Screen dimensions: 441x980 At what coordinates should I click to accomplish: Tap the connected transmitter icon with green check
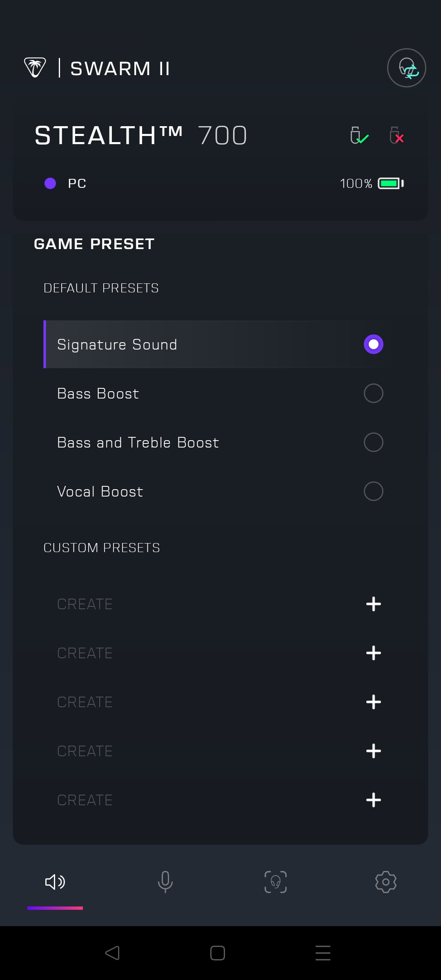[359, 136]
